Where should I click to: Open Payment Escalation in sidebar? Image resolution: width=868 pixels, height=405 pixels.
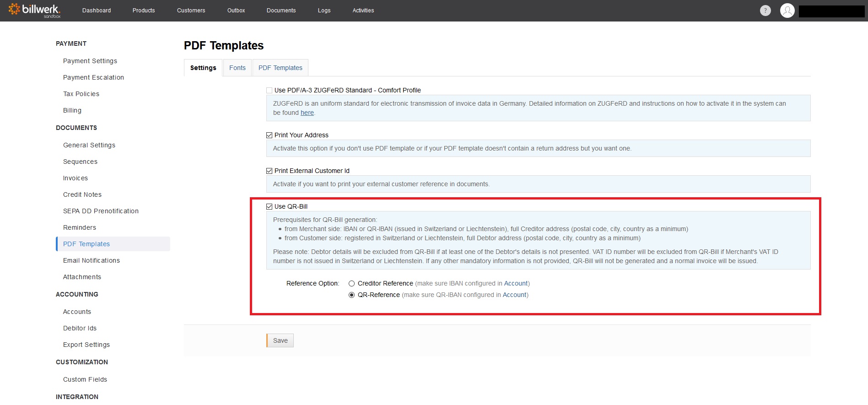coord(93,77)
